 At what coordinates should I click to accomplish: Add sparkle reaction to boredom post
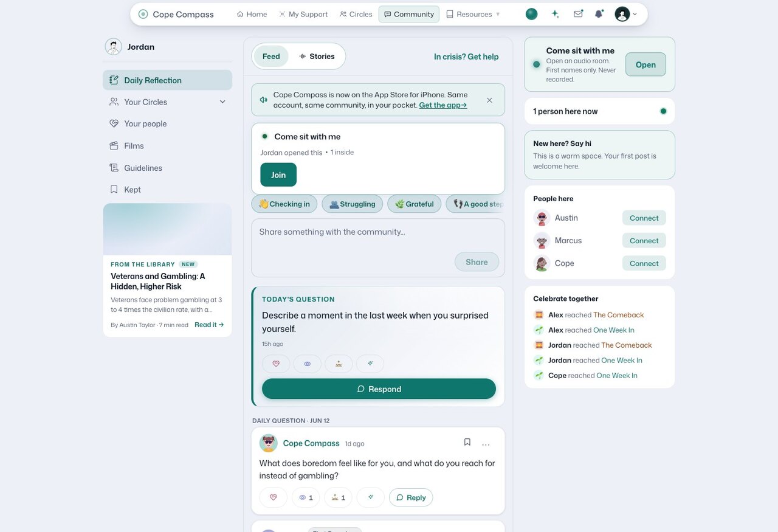371,497
